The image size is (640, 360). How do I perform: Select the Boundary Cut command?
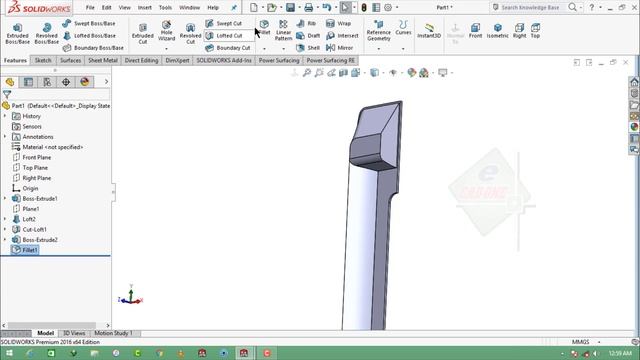click(x=228, y=48)
